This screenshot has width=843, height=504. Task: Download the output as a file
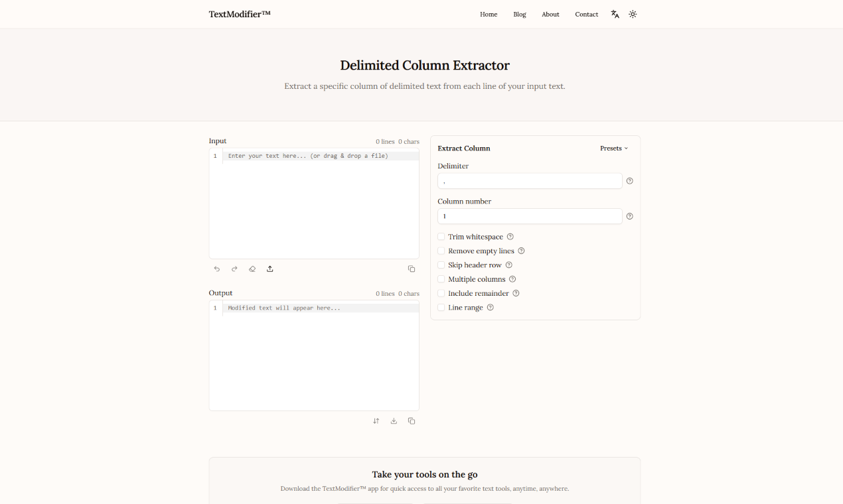(393, 420)
